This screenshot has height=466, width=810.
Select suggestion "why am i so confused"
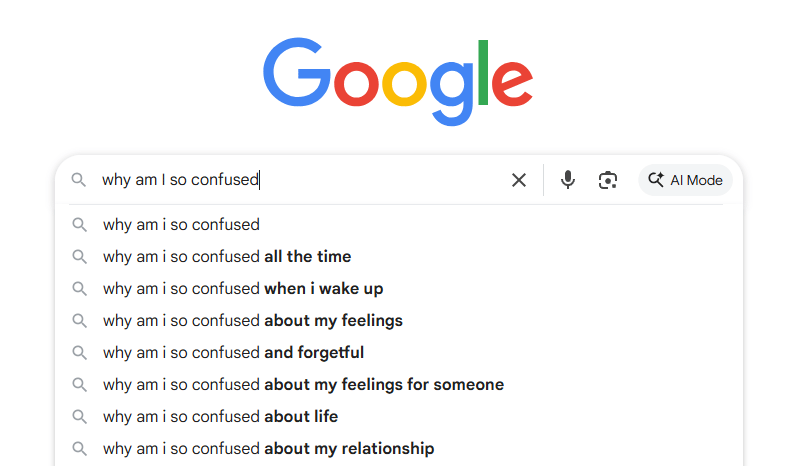(181, 225)
